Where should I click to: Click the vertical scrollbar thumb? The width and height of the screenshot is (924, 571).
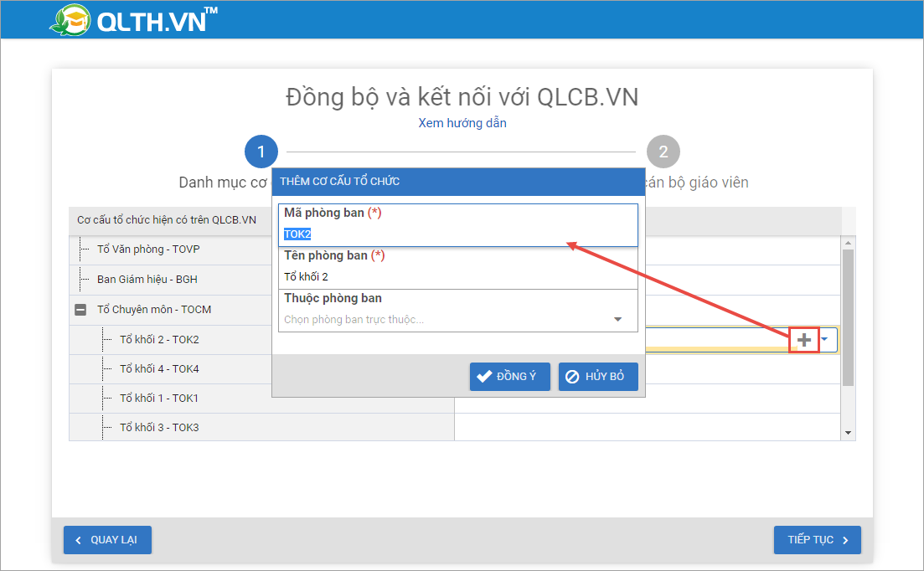click(x=848, y=318)
